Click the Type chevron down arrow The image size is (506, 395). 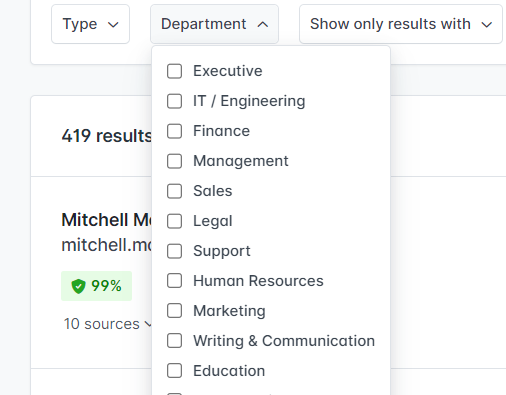[x=113, y=25]
